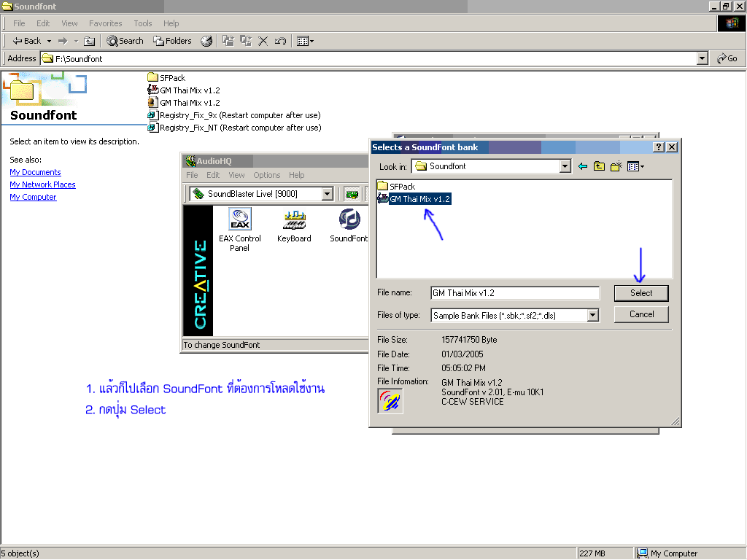Image resolution: width=747 pixels, height=560 pixels.
Task: Select the SFPack folder in Explorer file list
Action: (x=167, y=77)
